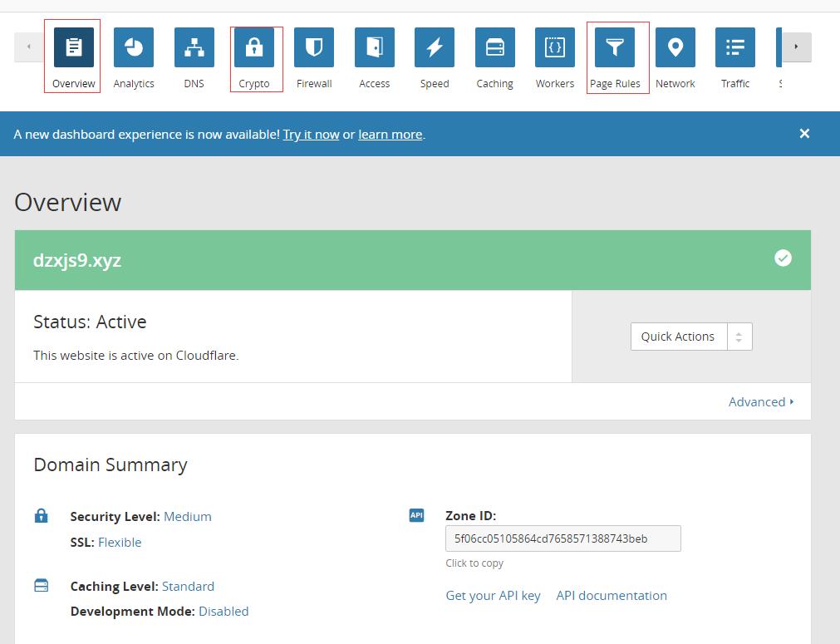
Task: Select the Overview tab label
Action: pyautogui.click(x=73, y=84)
